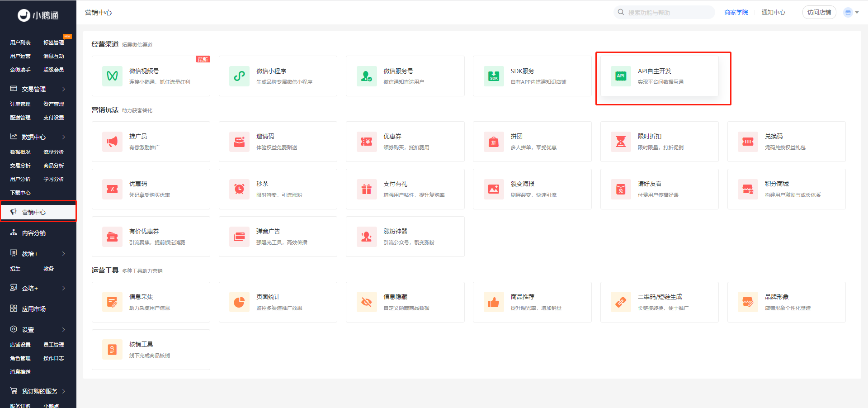Click the 秒杀 alarm clock icon
The image size is (868, 408).
tap(239, 189)
